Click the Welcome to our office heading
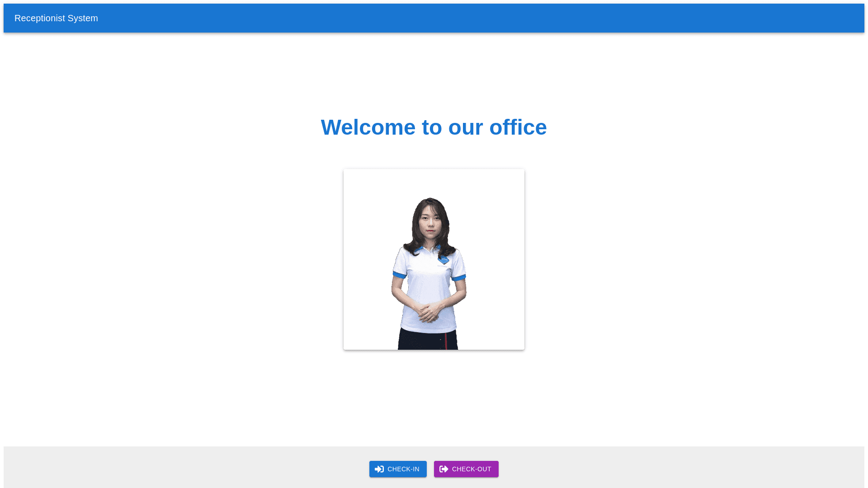The width and height of the screenshot is (868, 488). pos(434,127)
